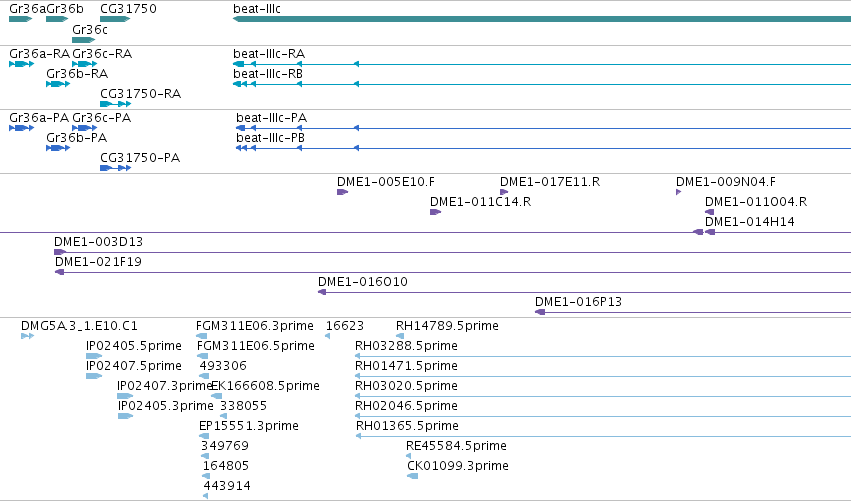The height and width of the screenshot is (501, 851).
Task: Select the DME1-005E10.F marker glyph
Action: point(342,192)
